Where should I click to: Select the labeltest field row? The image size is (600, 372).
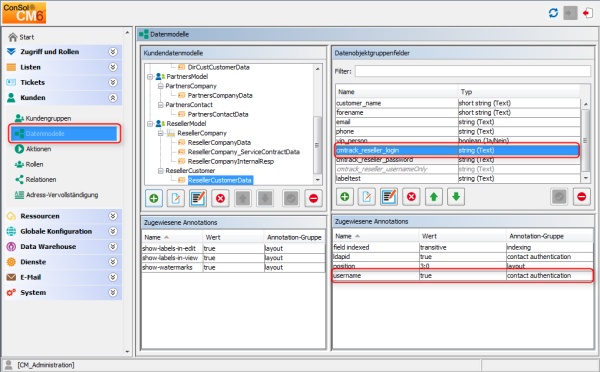tap(458, 178)
